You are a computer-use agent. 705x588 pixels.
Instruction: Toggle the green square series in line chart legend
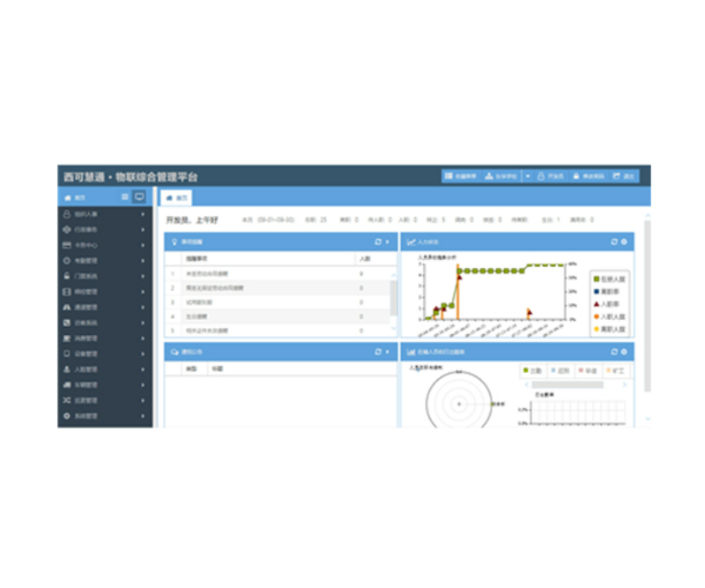[x=609, y=279]
